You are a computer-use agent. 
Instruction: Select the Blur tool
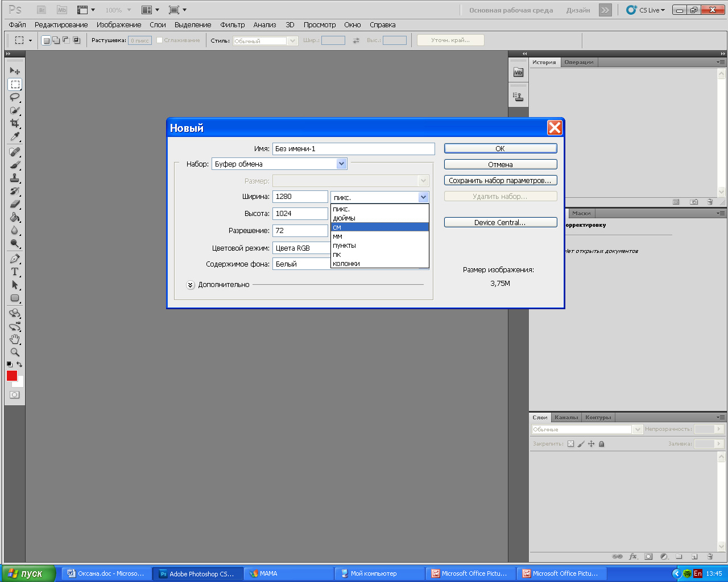click(x=15, y=230)
